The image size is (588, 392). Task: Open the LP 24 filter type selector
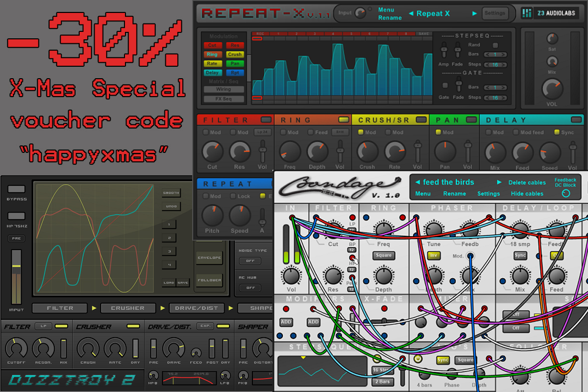[262, 132]
